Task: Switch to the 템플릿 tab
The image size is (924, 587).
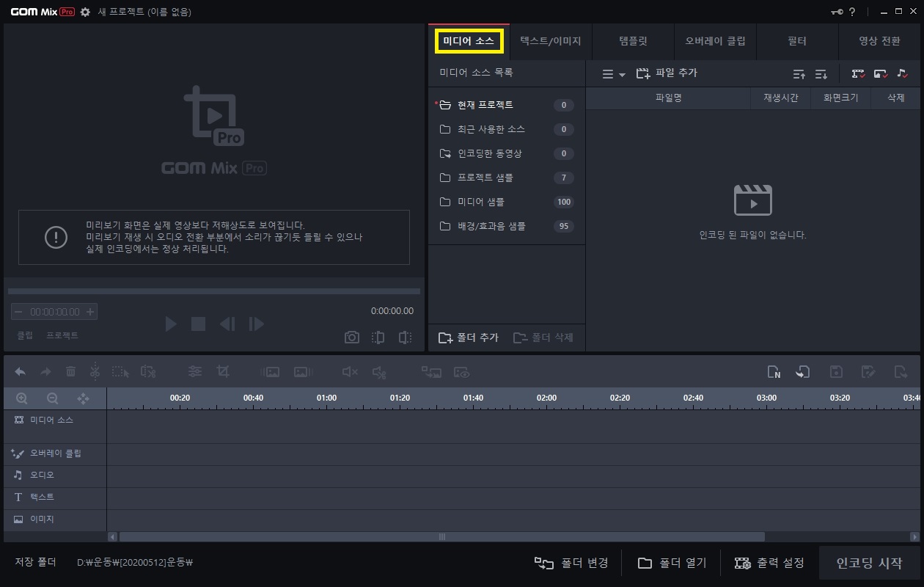Action: [633, 41]
